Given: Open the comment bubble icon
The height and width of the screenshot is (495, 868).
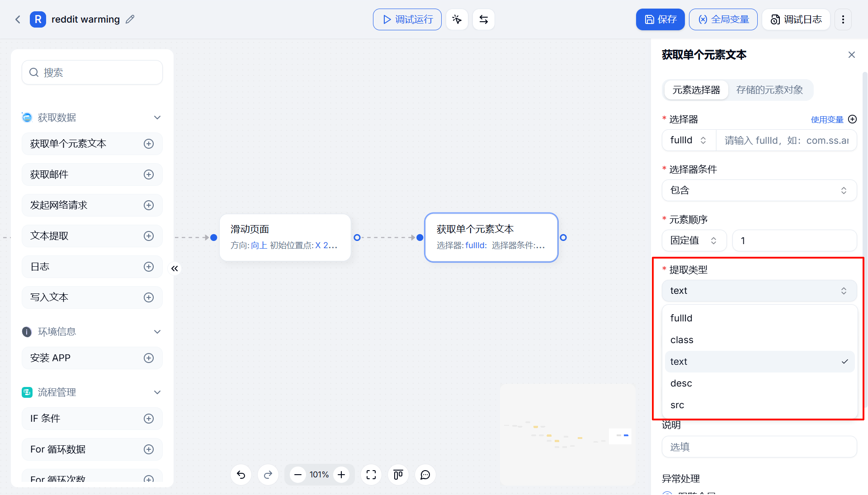Looking at the screenshot, I should coord(425,475).
